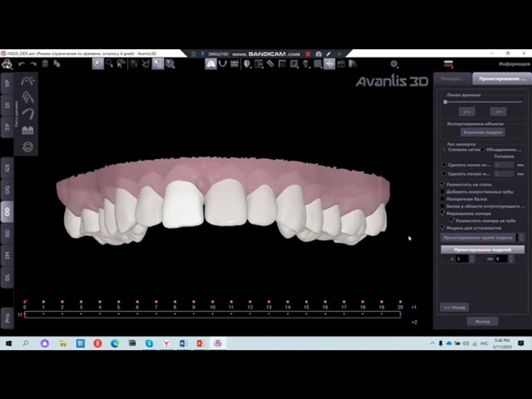Open the Russian flag language dropdown
The image size is (532, 399).
click(448, 64)
